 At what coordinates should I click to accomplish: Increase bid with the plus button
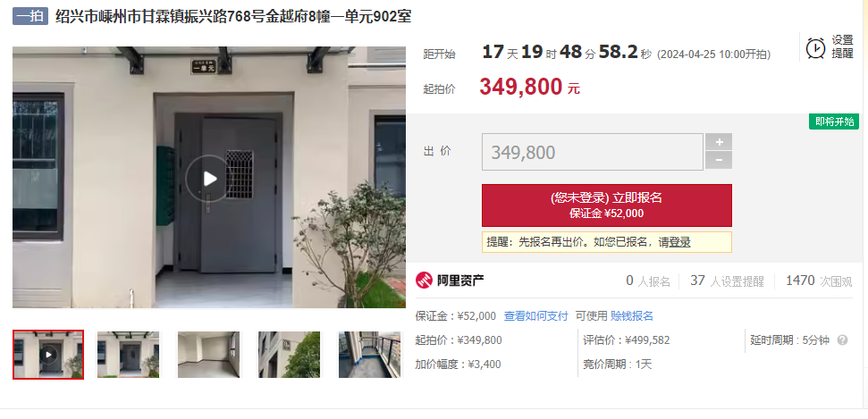[719, 142]
